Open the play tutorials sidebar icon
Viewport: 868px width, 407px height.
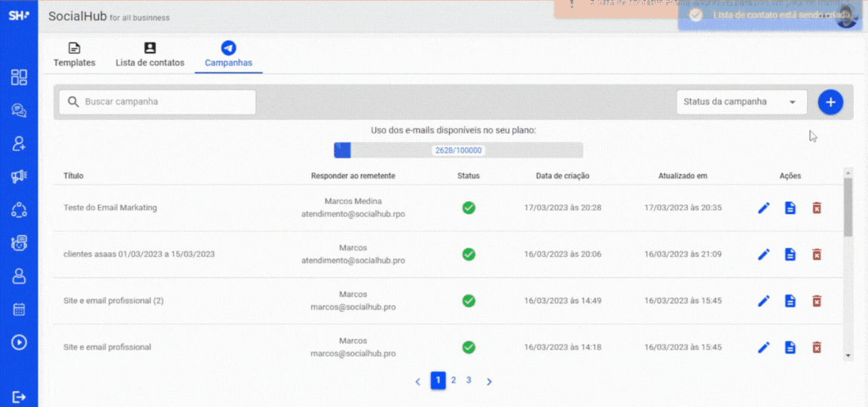[19, 342]
